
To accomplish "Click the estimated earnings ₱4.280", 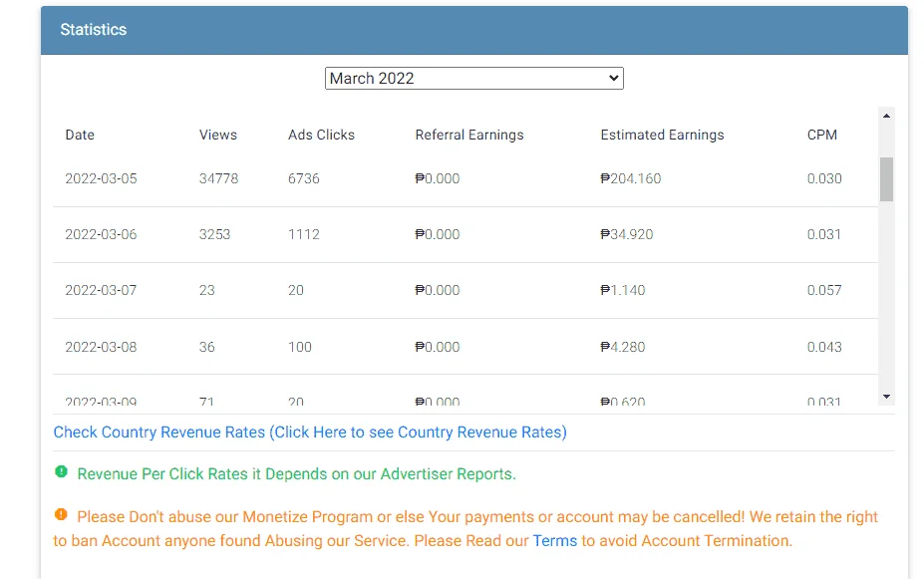I will coord(623,347).
